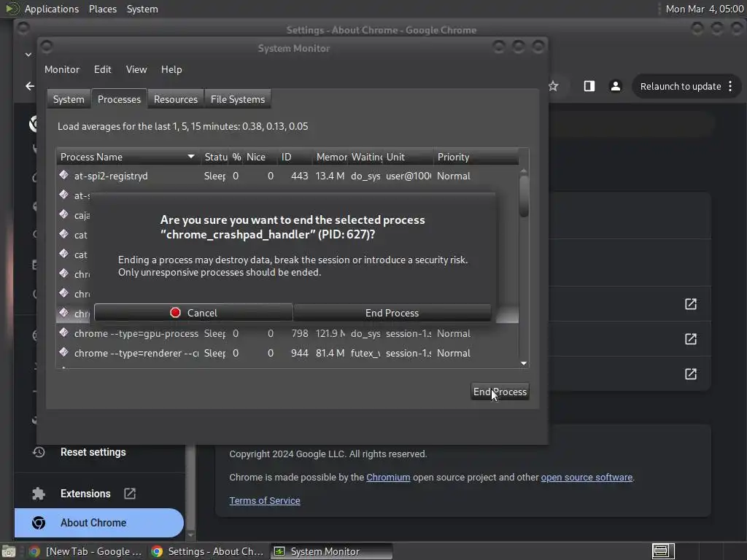The image size is (747, 560).
Task: Click the date and time in panel
Action: (705, 9)
